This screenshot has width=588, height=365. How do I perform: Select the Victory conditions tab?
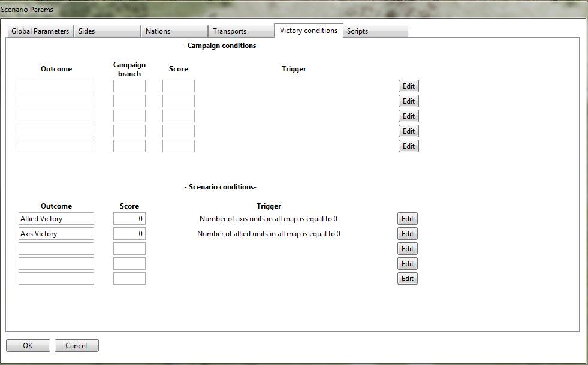(308, 31)
